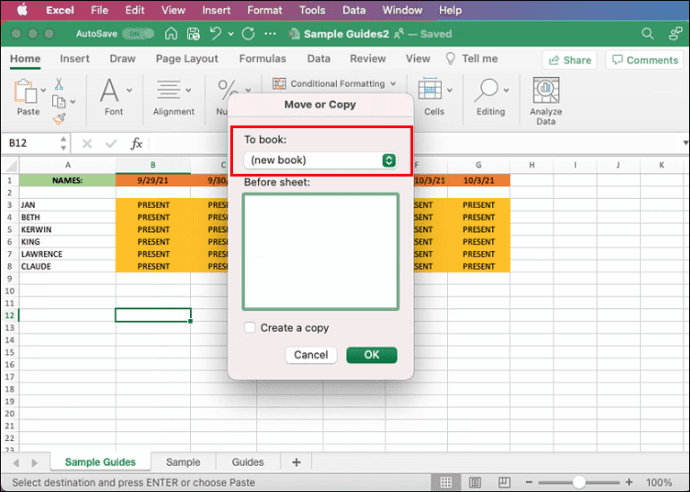Click the Format Painter brush icon
The height and width of the screenshot is (492, 690).
(59, 119)
